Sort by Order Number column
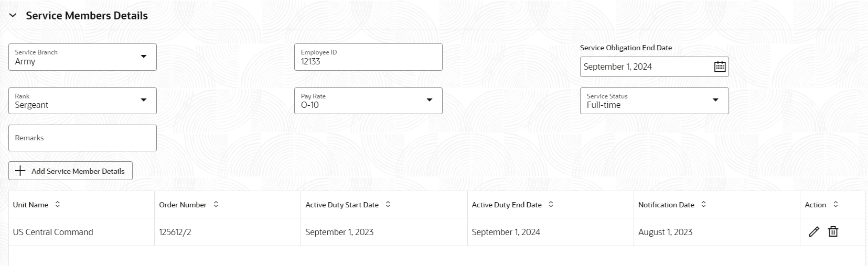 [x=216, y=204]
